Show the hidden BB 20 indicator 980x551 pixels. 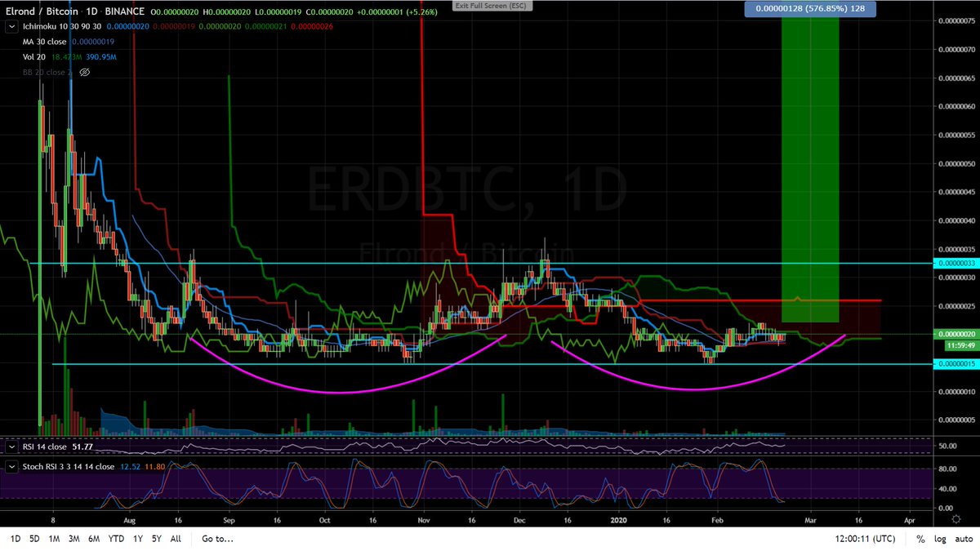pyautogui.click(x=84, y=72)
